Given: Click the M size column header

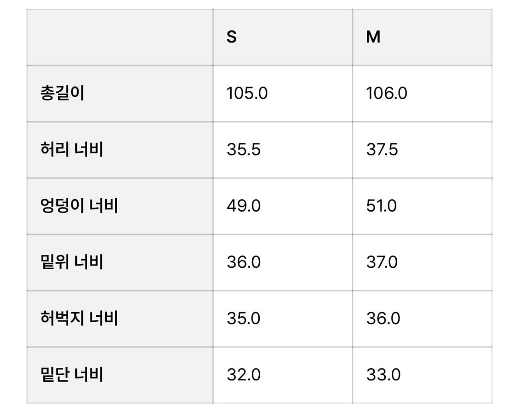Looking at the screenshot, I should tap(373, 37).
